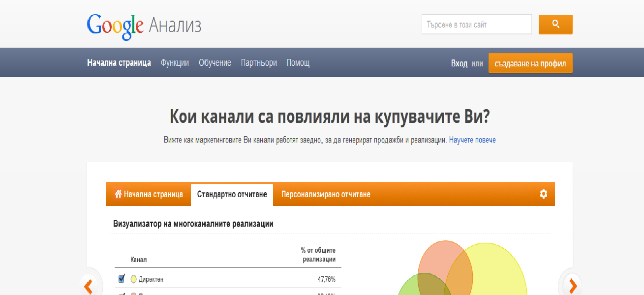
Task: Click the Създаване на профил button
Action: click(530, 63)
